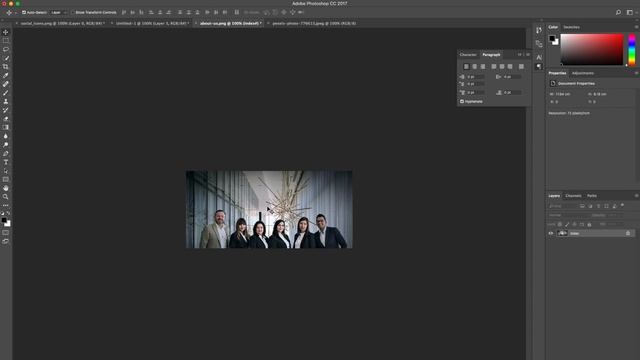Change screen mode icon in toolbox
The height and width of the screenshot is (360, 640).
pyautogui.click(x=6, y=241)
